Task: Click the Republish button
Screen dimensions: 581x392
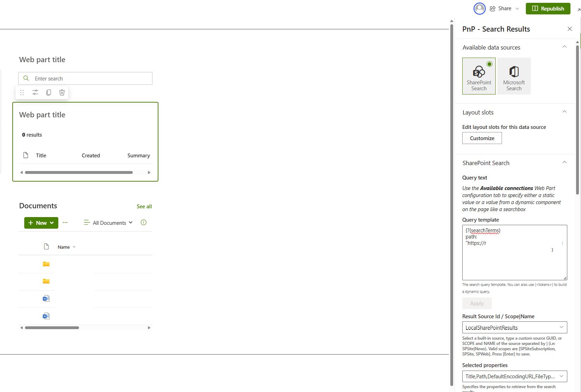Action: [548, 8]
